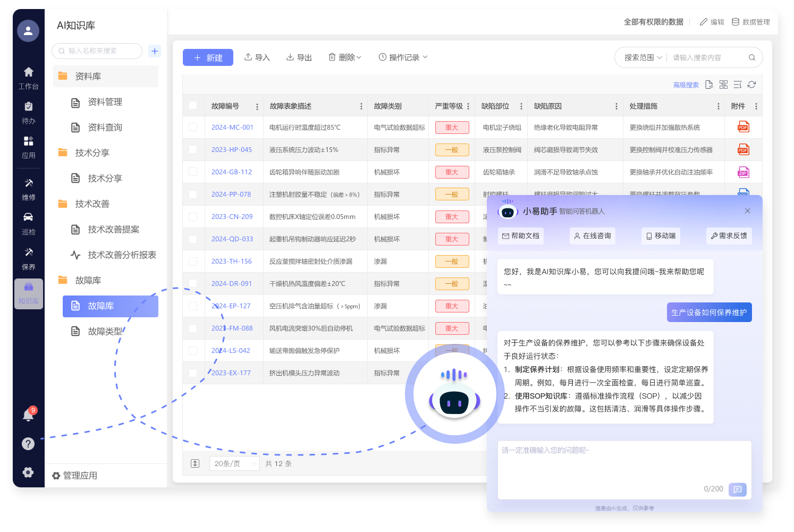This screenshot has width=794, height=532.
Task: Check the row checkbox for 2024-MC-001
Action: coord(193,127)
